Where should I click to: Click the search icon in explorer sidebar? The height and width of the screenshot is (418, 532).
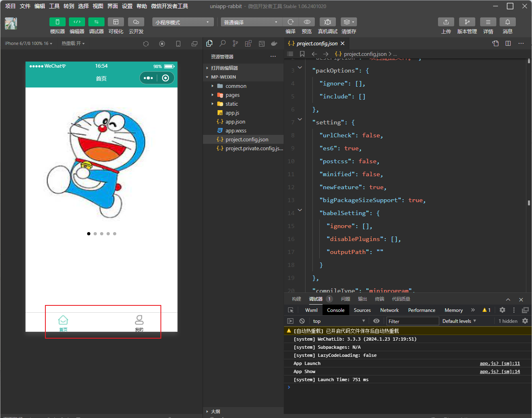tap(222, 43)
